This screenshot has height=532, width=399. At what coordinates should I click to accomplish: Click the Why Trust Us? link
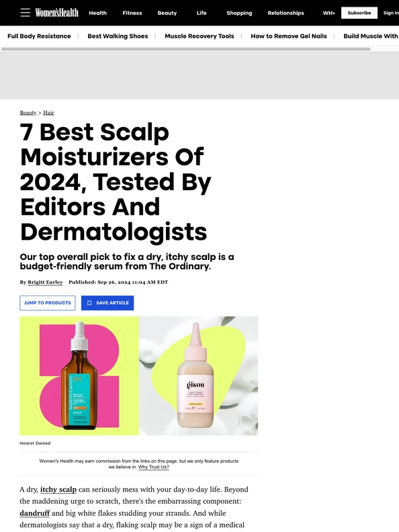click(x=153, y=467)
